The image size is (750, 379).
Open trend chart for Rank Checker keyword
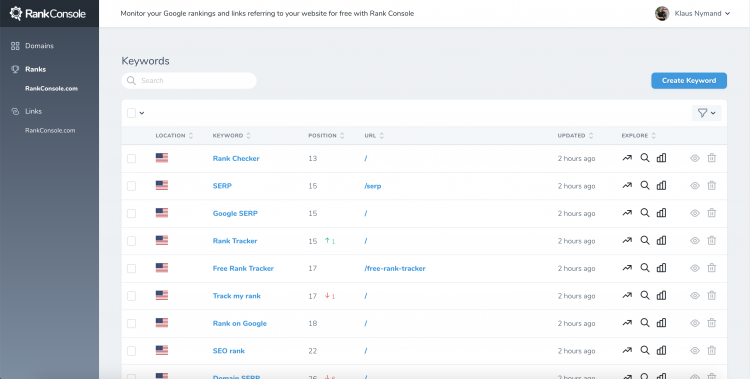tap(627, 158)
